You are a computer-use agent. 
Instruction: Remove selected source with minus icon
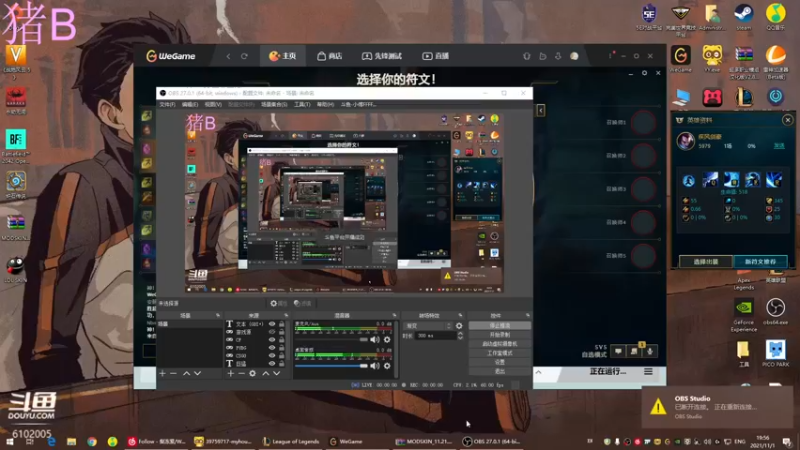pos(241,373)
